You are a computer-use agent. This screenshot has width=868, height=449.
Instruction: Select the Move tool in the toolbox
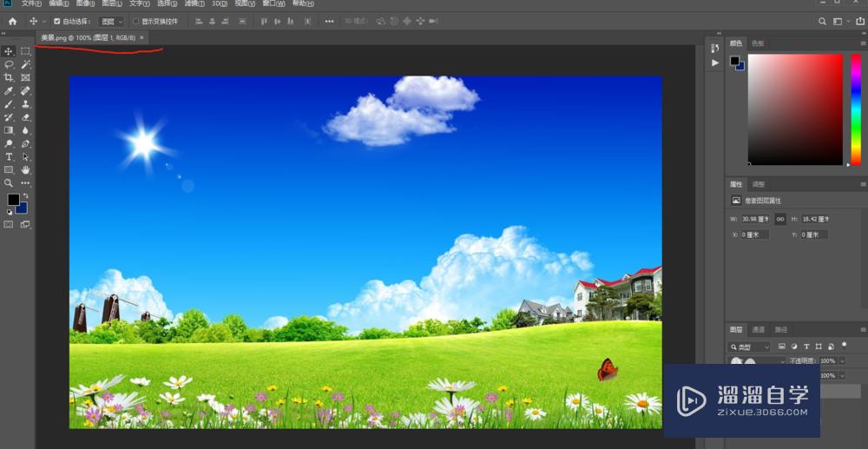(9, 51)
